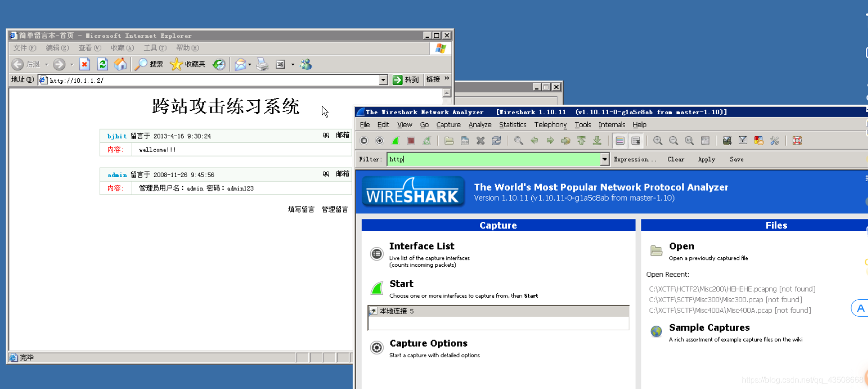This screenshot has height=389, width=868.
Task: Click IE address field showing http://10.1.1.2/
Action: pyautogui.click(x=213, y=80)
